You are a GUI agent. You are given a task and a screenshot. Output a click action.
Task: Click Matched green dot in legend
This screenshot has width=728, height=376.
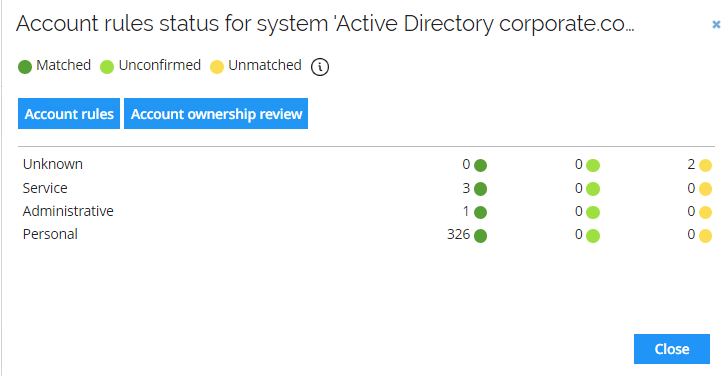25,67
